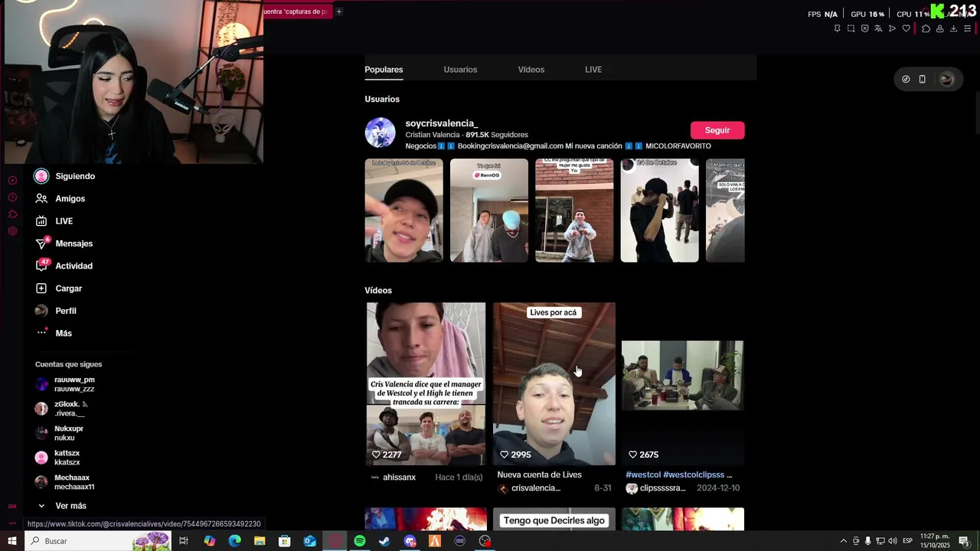Select the 'capturas de p' browser tab

click(297, 11)
